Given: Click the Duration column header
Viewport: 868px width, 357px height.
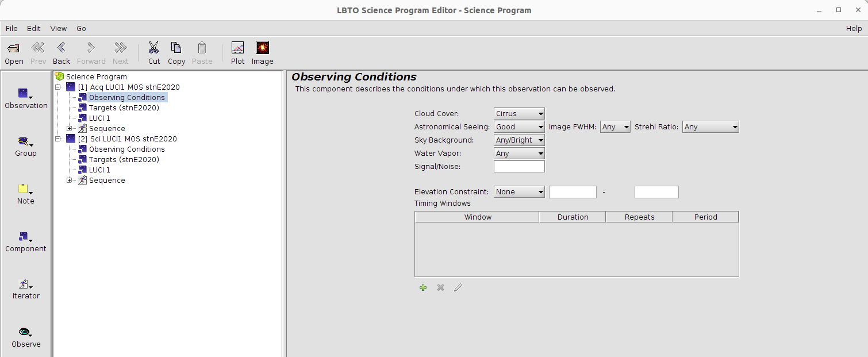Looking at the screenshot, I should pos(573,217).
